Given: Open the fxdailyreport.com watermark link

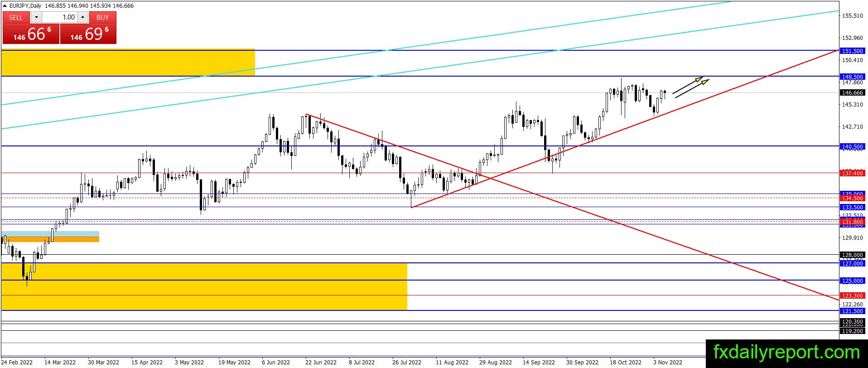Looking at the screenshot, I should coord(786,352).
